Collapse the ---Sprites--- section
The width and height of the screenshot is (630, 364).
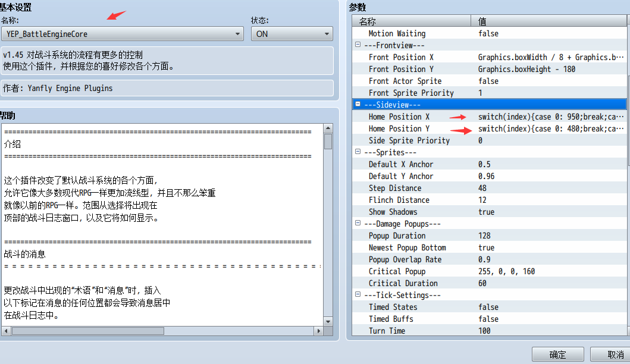point(358,152)
